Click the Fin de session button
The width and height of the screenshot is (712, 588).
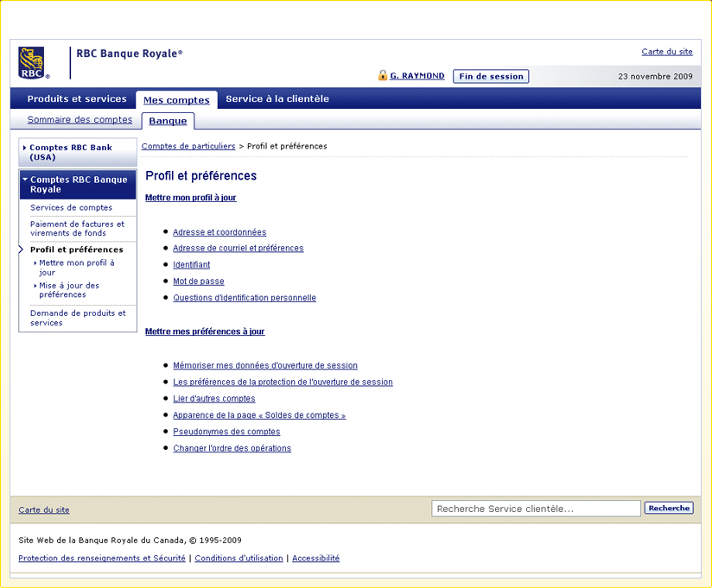point(491,76)
